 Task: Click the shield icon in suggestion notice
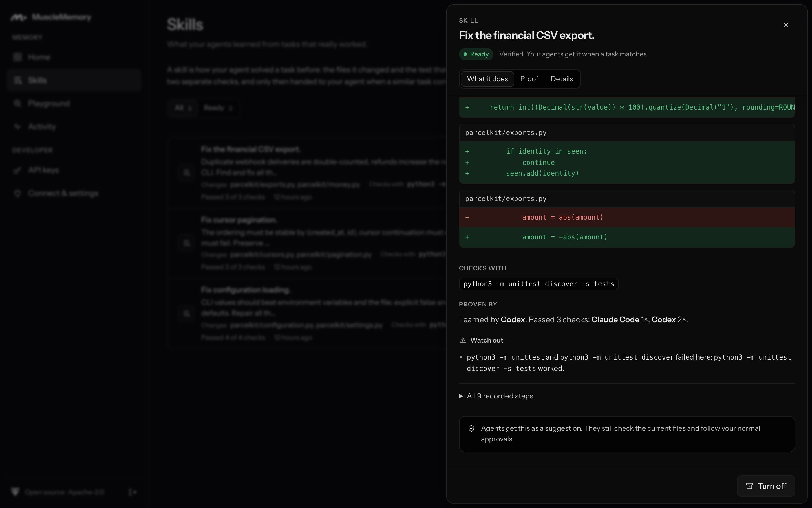471,428
